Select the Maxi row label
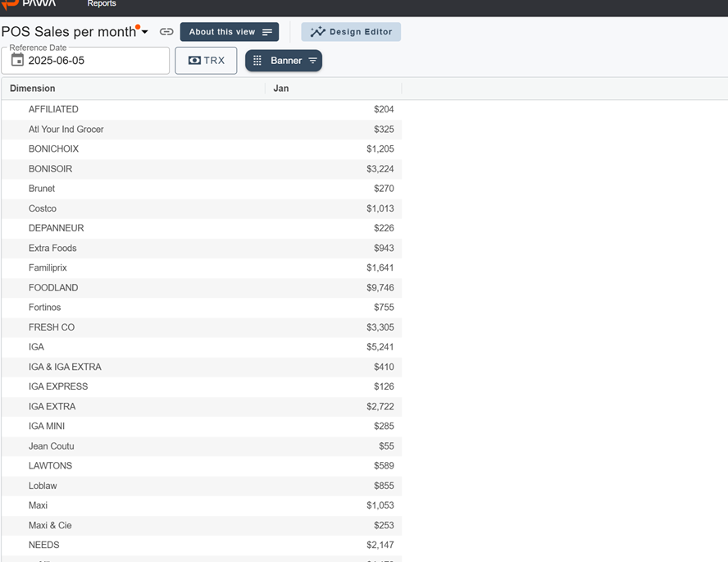The height and width of the screenshot is (562, 728). click(x=38, y=505)
